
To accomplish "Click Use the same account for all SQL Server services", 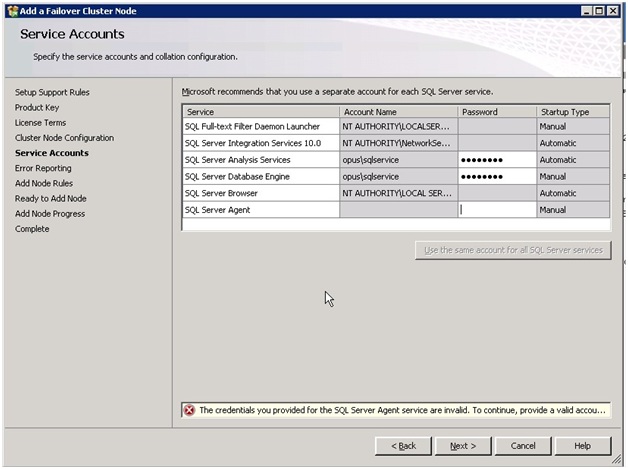I will point(513,250).
